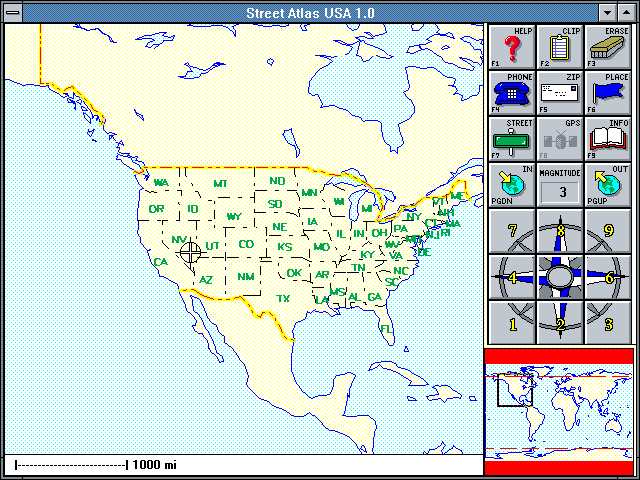This screenshot has height=480, width=640.
Task: Click the grayed-out GPS satellite icon
Action: [560, 139]
